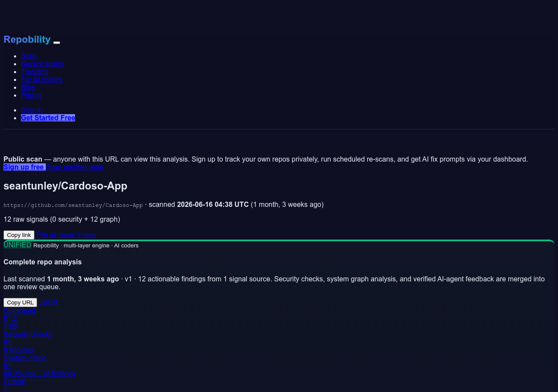Click the Complete repo analysis heading

43,262
